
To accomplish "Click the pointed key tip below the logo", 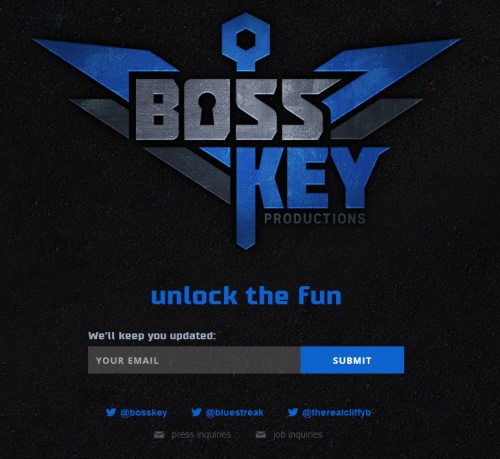I will point(246,241).
